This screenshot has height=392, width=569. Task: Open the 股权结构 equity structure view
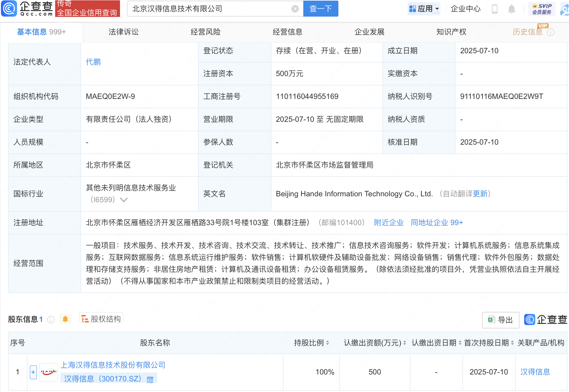[101, 318]
